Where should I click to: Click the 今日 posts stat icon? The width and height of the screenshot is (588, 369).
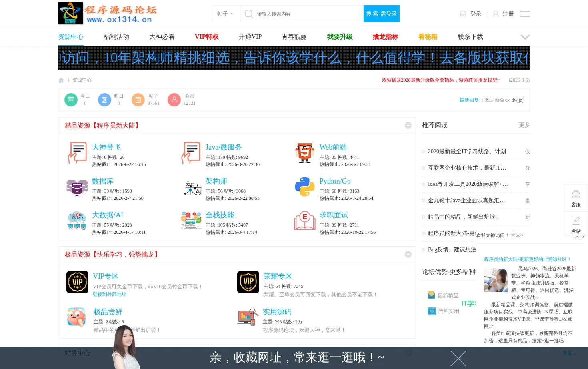coord(71,100)
